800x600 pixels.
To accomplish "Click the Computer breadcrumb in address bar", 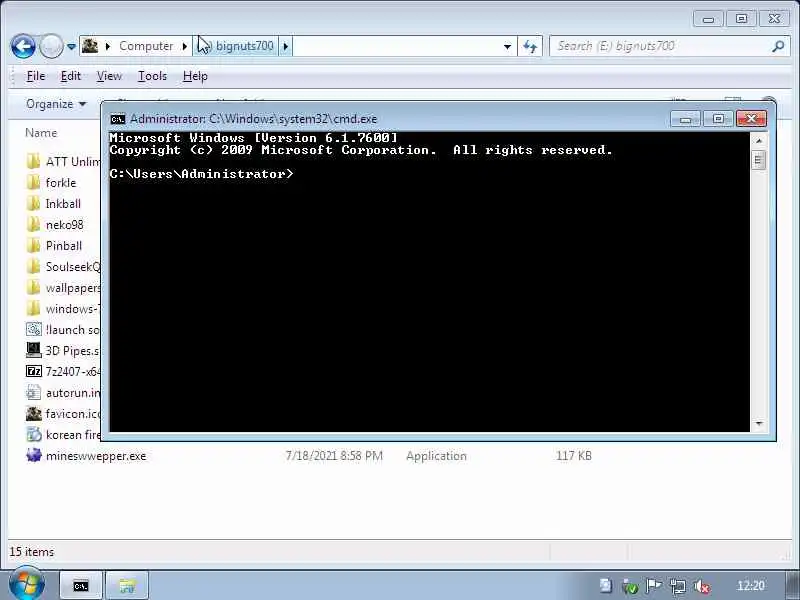I will (x=146, y=46).
